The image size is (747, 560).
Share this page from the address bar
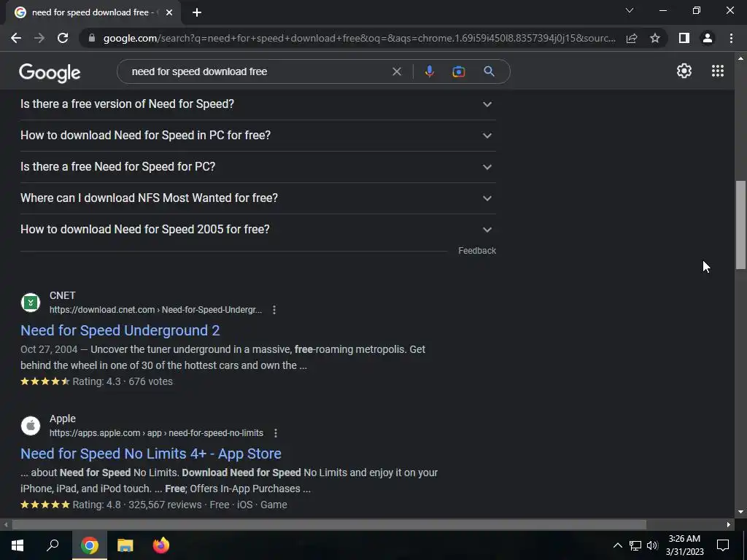tap(632, 38)
